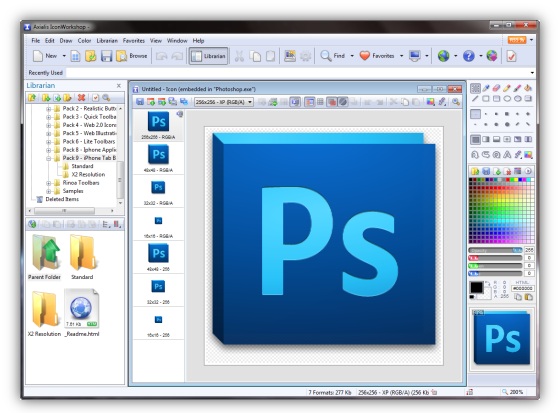The image size is (560, 413).
Task: Open the Edit menu
Action: 50,40
